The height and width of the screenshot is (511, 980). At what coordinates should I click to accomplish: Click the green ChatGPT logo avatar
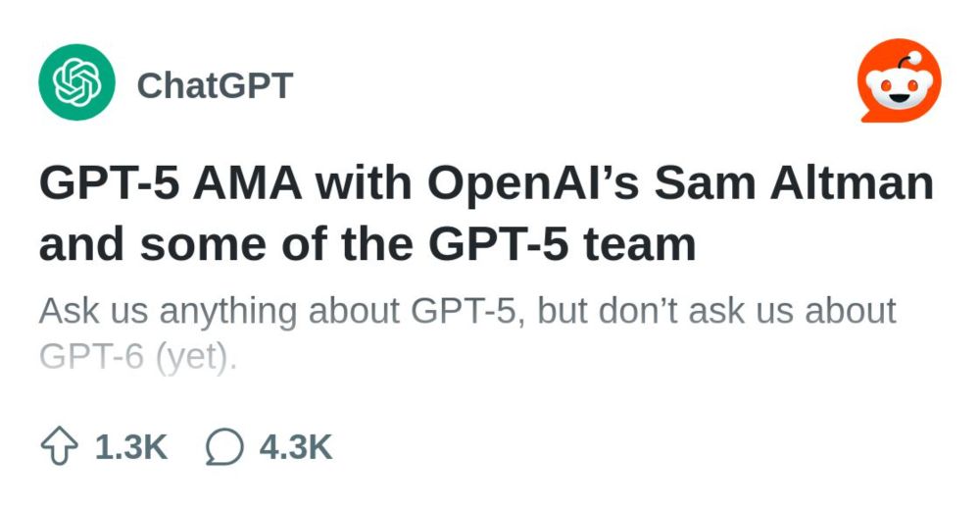click(76, 82)
